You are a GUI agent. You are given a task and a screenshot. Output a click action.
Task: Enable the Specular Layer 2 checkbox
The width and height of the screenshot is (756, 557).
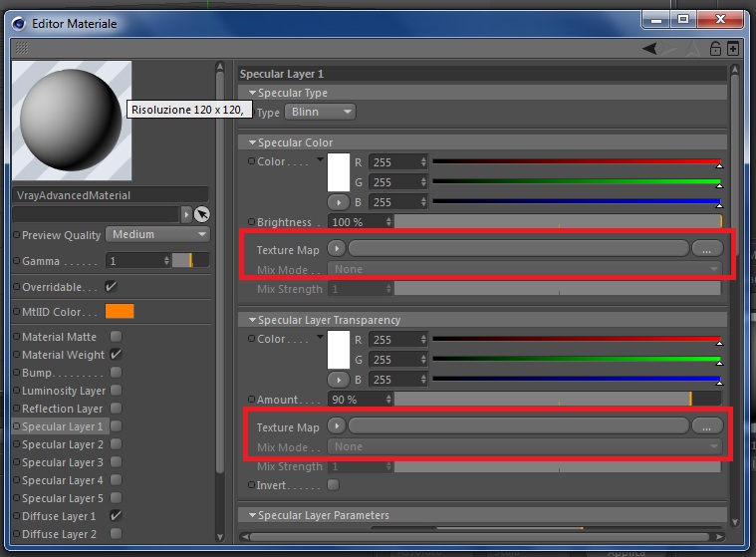[116, 444]
